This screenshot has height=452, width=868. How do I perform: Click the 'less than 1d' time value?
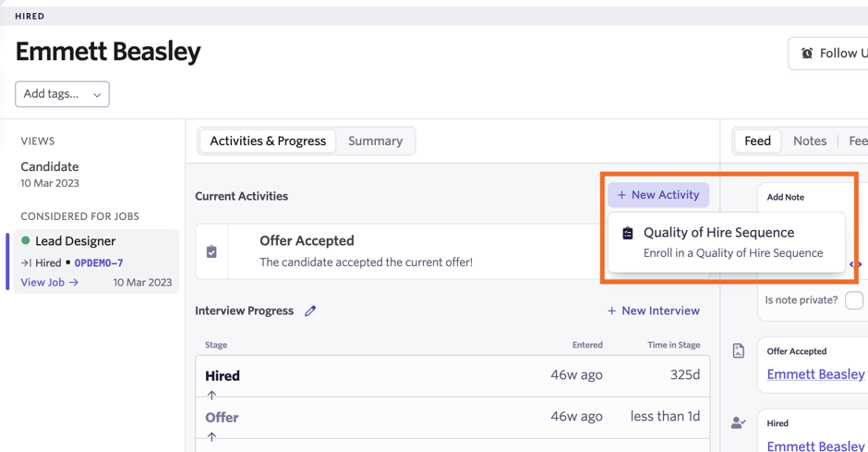(x=665, y=417)
